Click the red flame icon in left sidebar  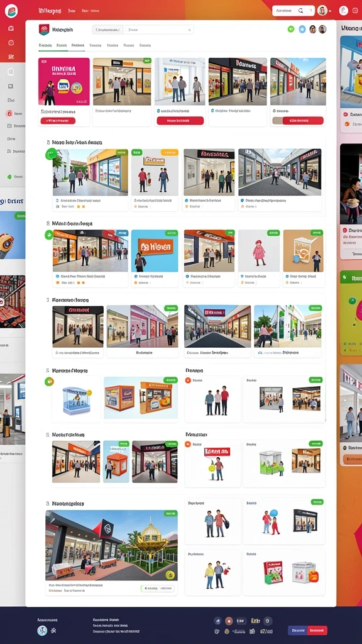pyautogui.click(x=9, y=113)
